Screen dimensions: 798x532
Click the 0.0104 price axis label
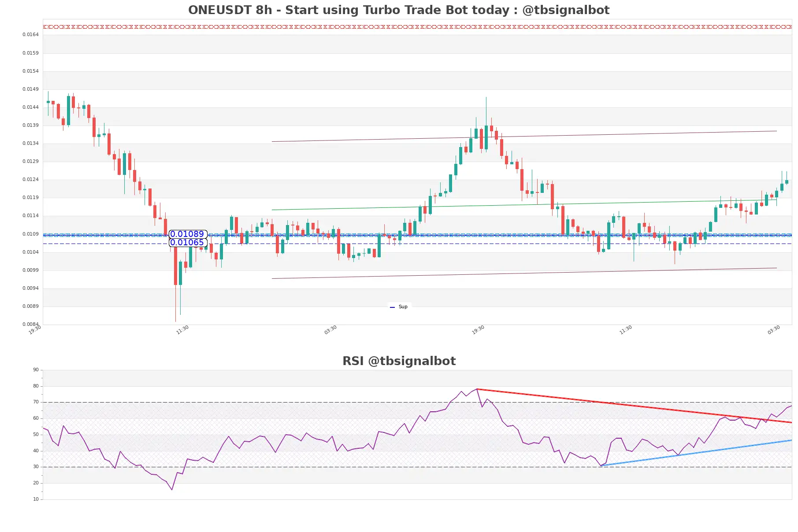point(30,252)
